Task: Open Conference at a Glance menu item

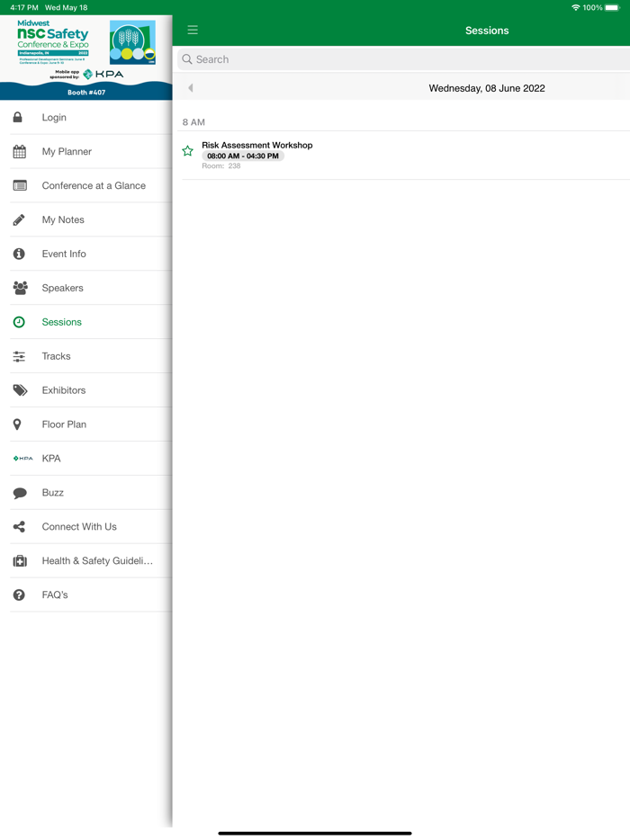Action: coord(94,185)
